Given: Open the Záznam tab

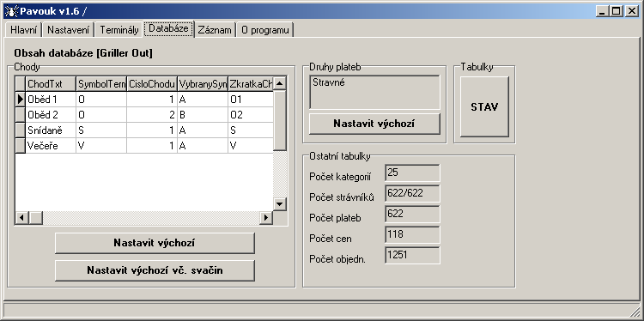Looking at the screenshot, I should (x=215, y=30).
